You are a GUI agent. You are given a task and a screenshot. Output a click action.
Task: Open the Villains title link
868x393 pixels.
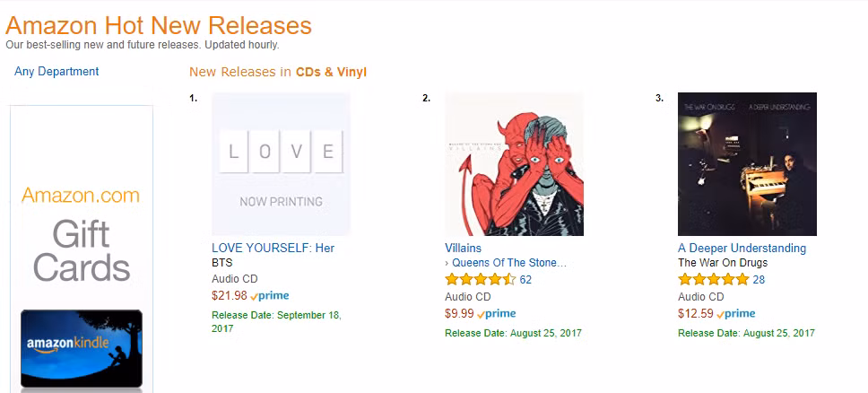(x=464, y=248)
